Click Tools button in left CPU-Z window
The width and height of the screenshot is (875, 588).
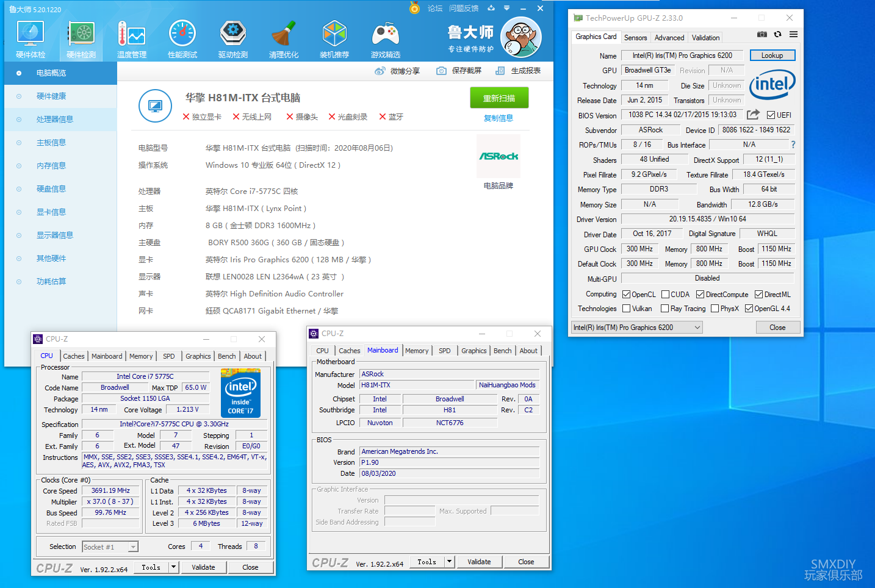(x=151, y=567)
